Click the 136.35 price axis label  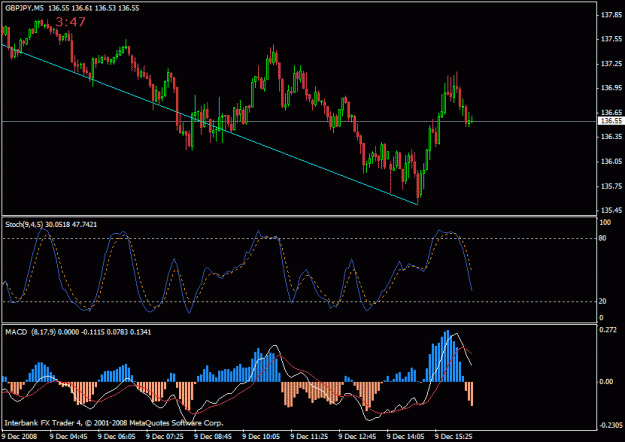[611, 137]
